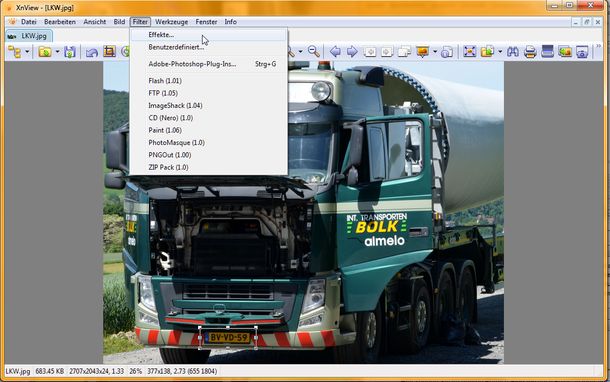Screen dimensions: 610x382
Task: Open the Werkzeuge menu
Action: pyautogui.click(x=171, y=22)
